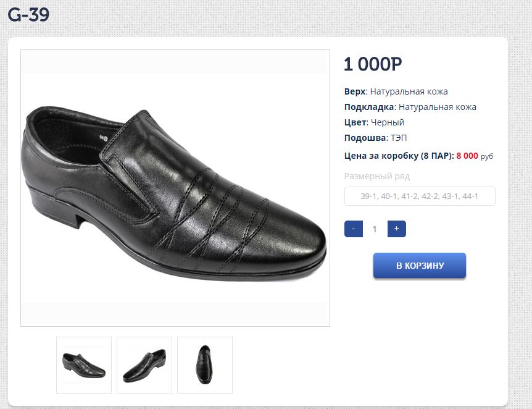
Task: Click the G-39 product title
Action: tap(28, 15)
